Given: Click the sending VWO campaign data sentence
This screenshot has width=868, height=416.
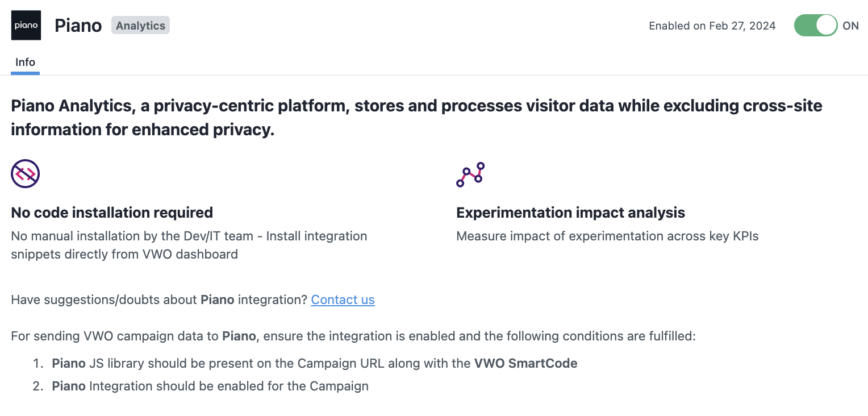Looking at the screenshot, I should pos(353,336).
